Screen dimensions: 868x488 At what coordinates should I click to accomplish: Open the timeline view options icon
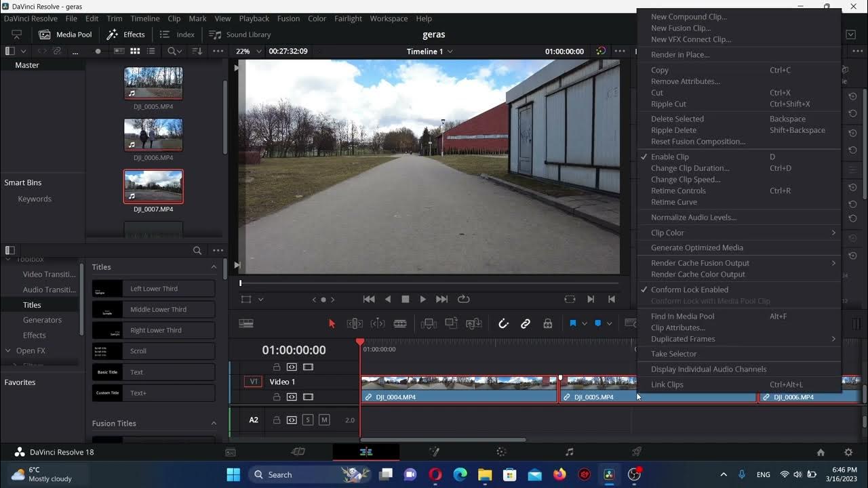(x=246, y=324)
